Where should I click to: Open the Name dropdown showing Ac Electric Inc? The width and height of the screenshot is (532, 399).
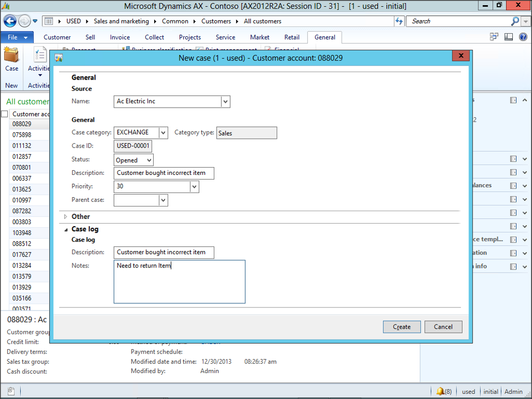225,101
